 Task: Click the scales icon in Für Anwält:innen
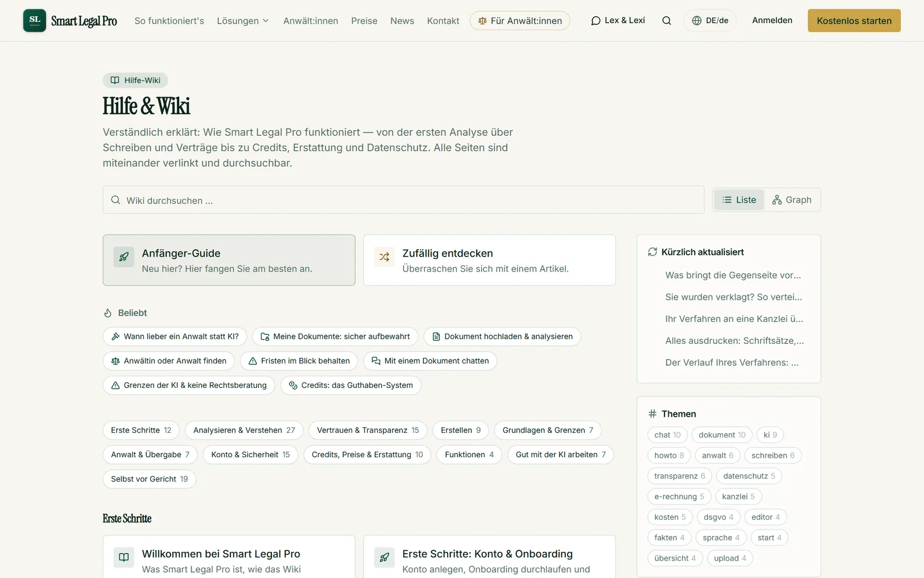click(x=482, y=21)
